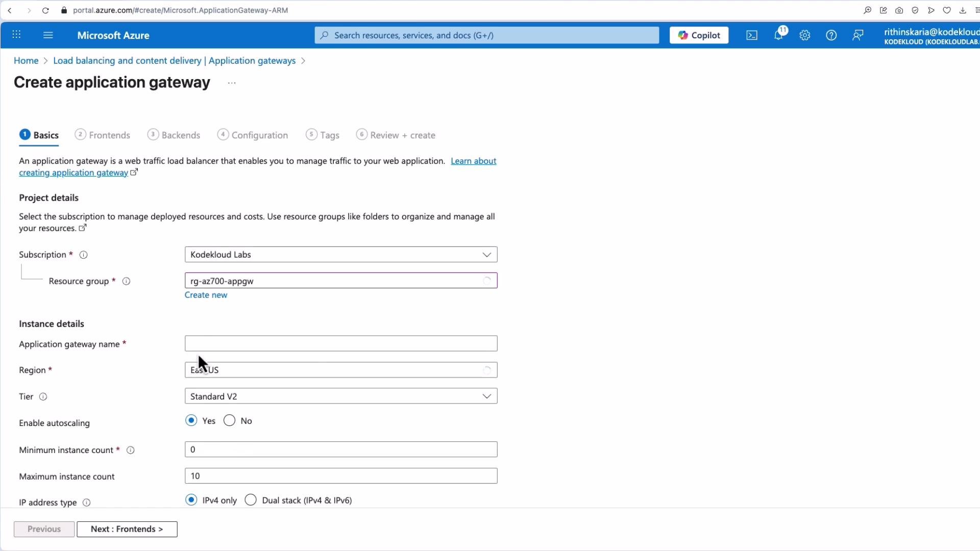Select IPv4 only address type
This screenshot has width=980, height=551.
[191, 500]
